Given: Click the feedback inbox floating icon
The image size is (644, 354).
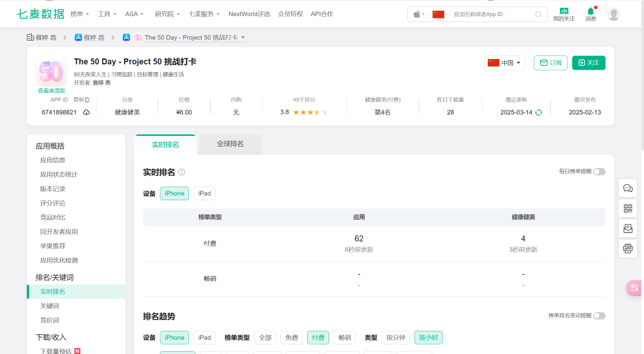Looking at the screenshot, I should [628, 228].
